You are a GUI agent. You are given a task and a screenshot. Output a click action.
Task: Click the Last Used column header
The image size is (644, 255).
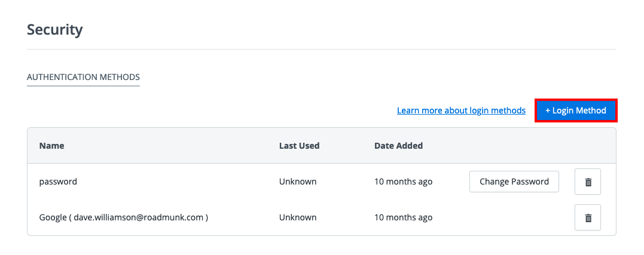[x=299, y=146]
